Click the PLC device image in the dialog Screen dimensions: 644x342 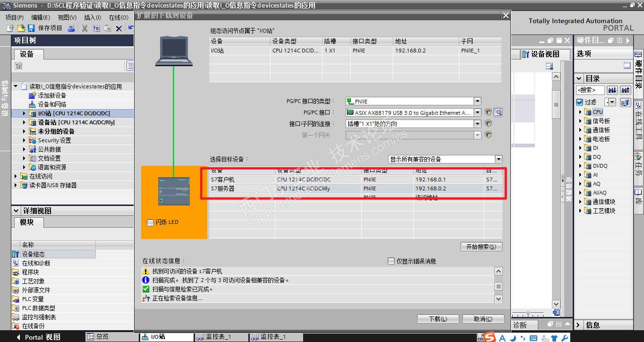coord(174,191)
